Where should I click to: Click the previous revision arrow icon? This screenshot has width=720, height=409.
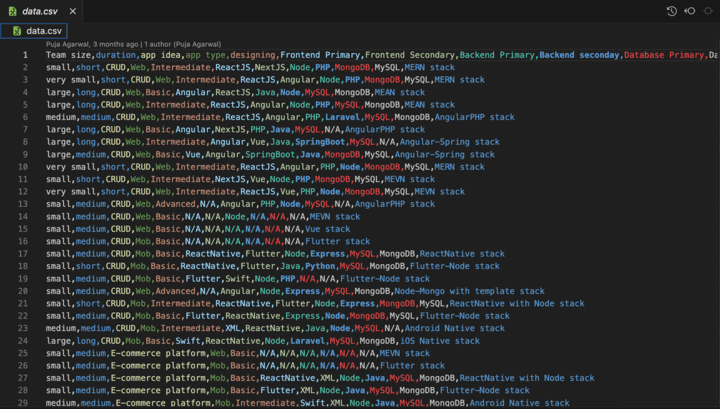pyautogui.click(x=690, y=10)
